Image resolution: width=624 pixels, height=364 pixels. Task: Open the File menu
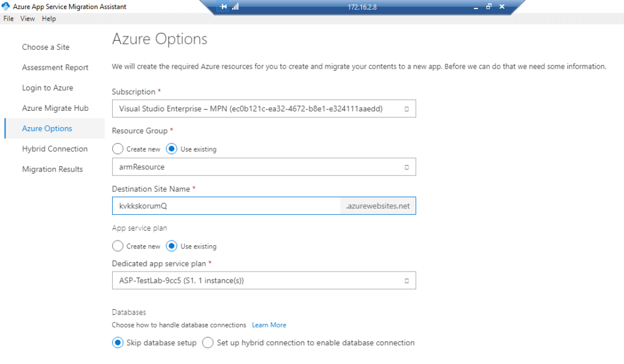click(9, 19)
